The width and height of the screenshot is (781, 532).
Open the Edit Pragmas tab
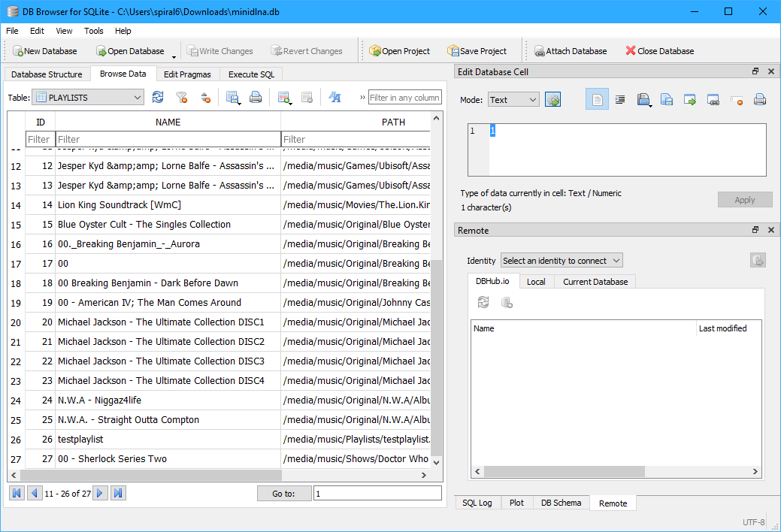pos(187,74)
